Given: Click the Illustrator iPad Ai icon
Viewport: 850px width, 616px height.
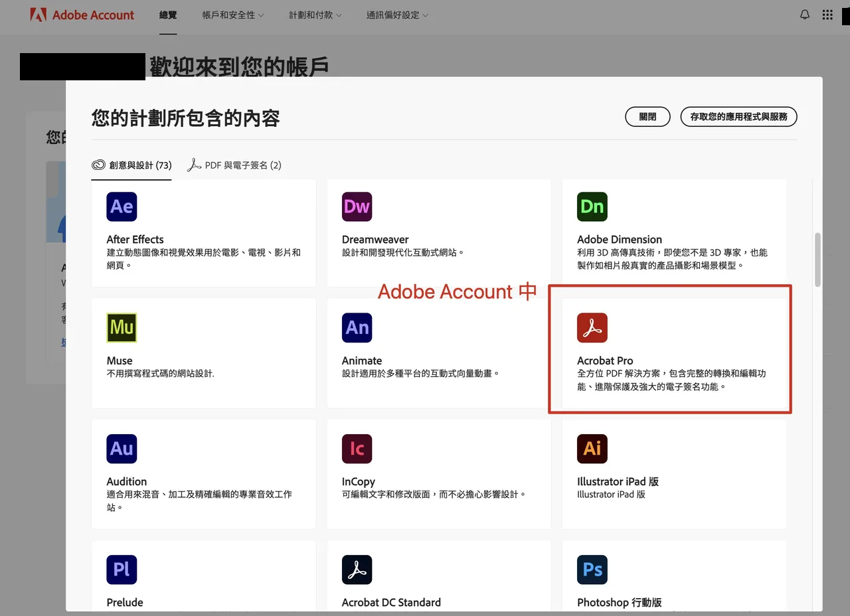Looking at the screenshot, I should [x=592, y=449].
